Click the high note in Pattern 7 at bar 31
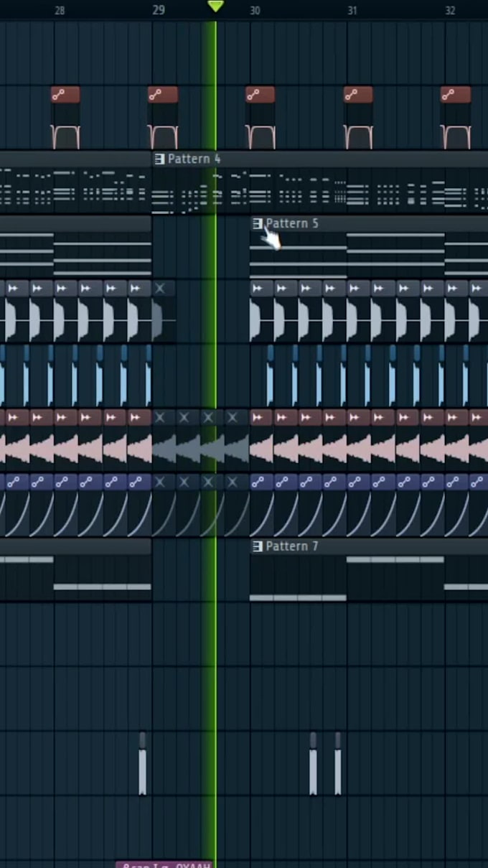The height and width of the screenshot is (868, 488). tap(395, 559)
